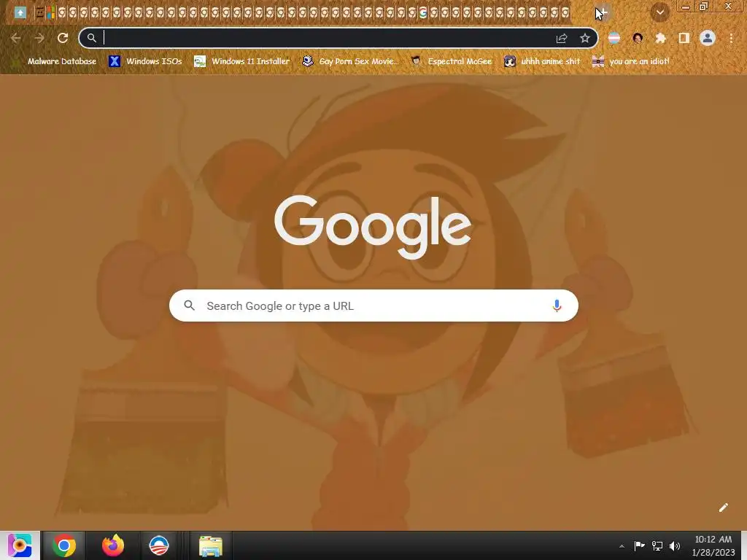Share this page using the share icon
The image size is (747, 560).
(562, 38)
